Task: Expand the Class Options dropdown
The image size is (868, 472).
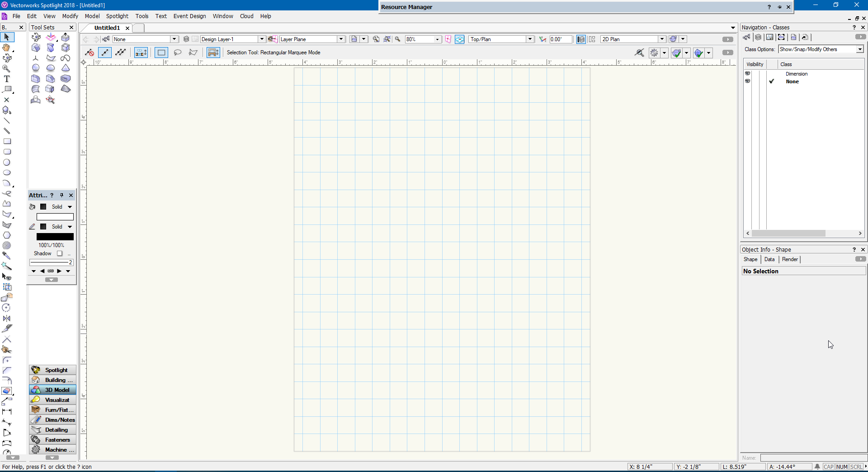Action: coord(859,49)
